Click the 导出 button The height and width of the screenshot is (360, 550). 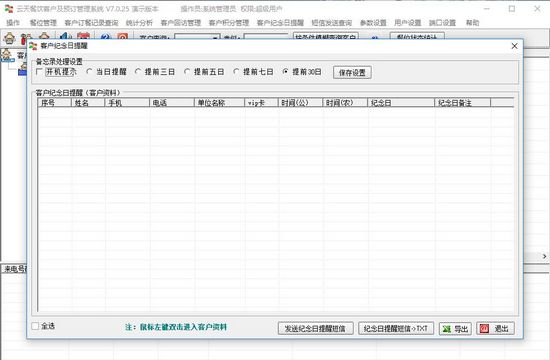[455, 329]
